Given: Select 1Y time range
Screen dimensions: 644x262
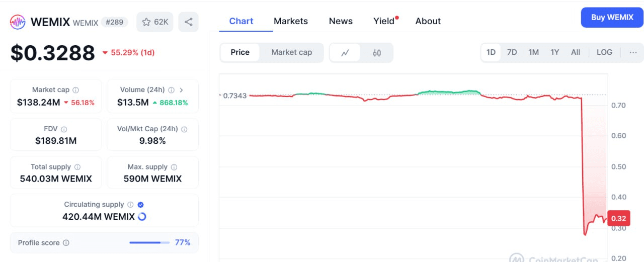Looking at the screenshot, I should (x=555, y=52).
